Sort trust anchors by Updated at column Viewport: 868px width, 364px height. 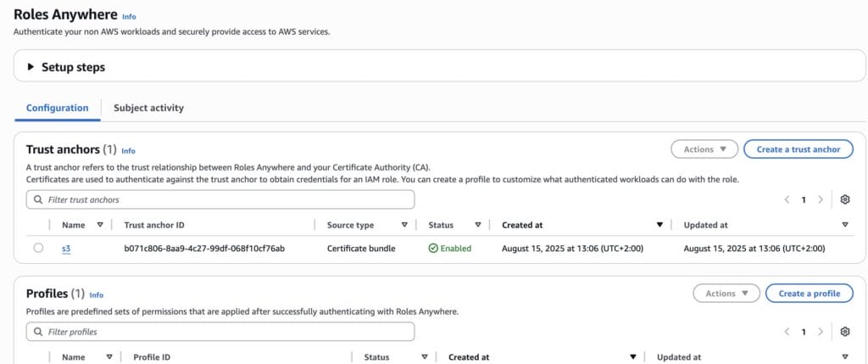pos(845,225)
